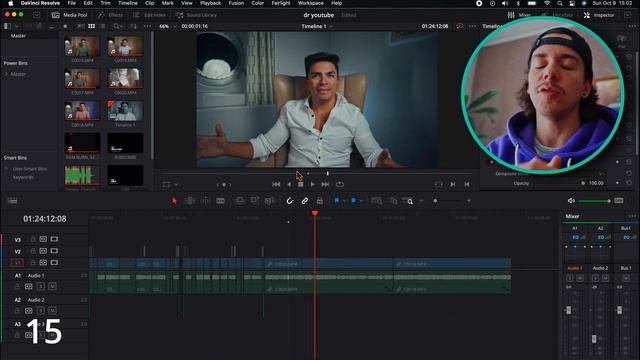Open the File menu
The height and width of the screenshot is (360, 640).
71,3
